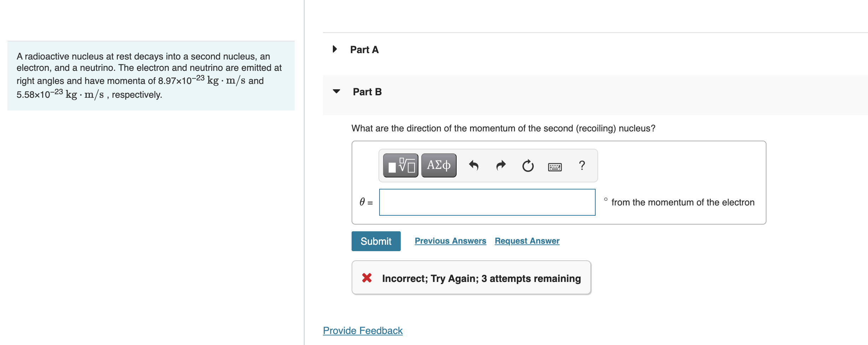The image size is (868, 345).
Task: Open the templates dropdown in equation toolbar
Action: pyautogui.click(x=400, y=165)
